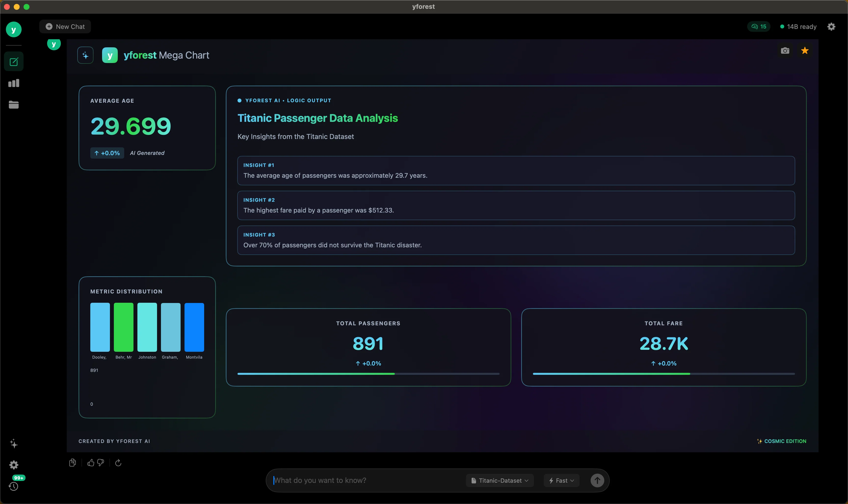Open the bar chart dashboard sidebar icon
The height and width of the screenshot is (504, 848).
click(x=13, y=83)
